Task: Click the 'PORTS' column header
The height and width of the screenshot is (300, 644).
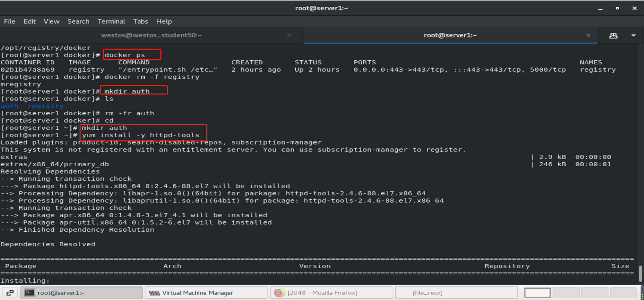Action: [x=364, y=62]
